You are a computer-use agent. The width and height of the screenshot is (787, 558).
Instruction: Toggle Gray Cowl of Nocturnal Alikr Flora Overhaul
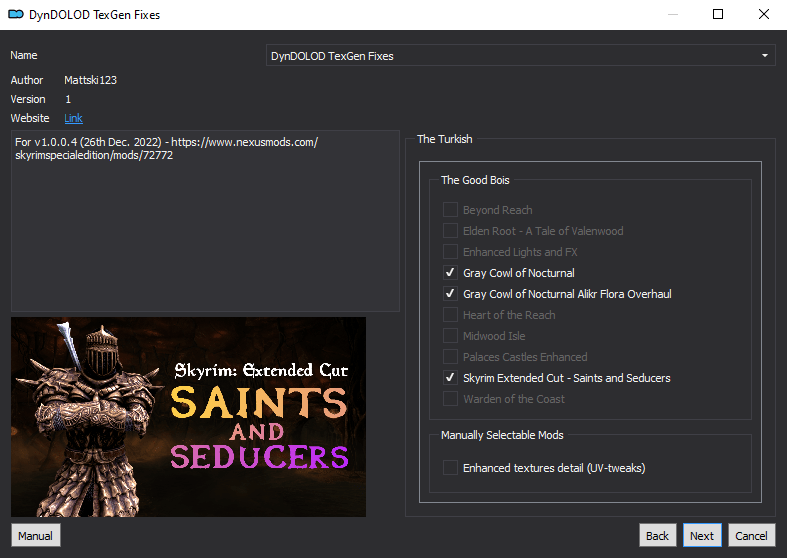(450, 294)
